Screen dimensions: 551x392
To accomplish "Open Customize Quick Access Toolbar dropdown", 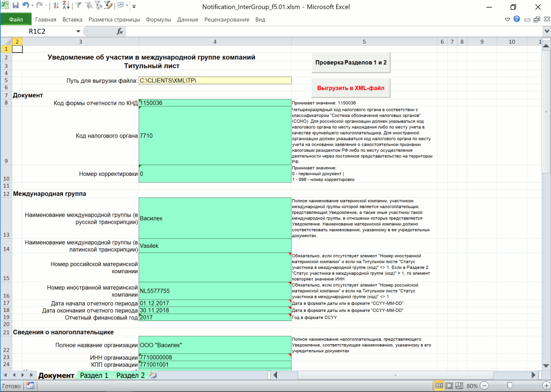I will coord(134,6).
